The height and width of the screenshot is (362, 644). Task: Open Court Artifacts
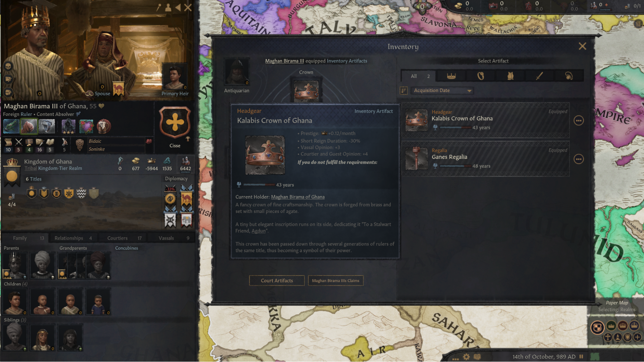point(277,281)
